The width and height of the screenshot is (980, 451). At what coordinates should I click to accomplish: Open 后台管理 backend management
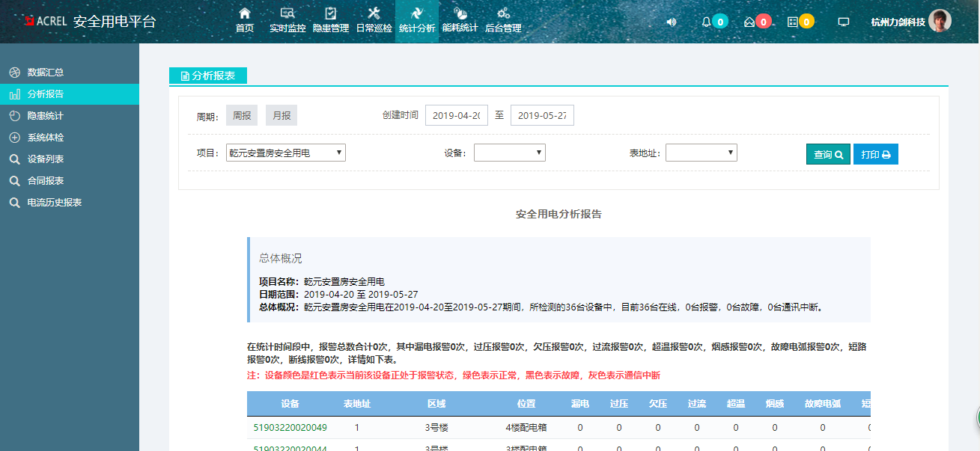[503, 20]
